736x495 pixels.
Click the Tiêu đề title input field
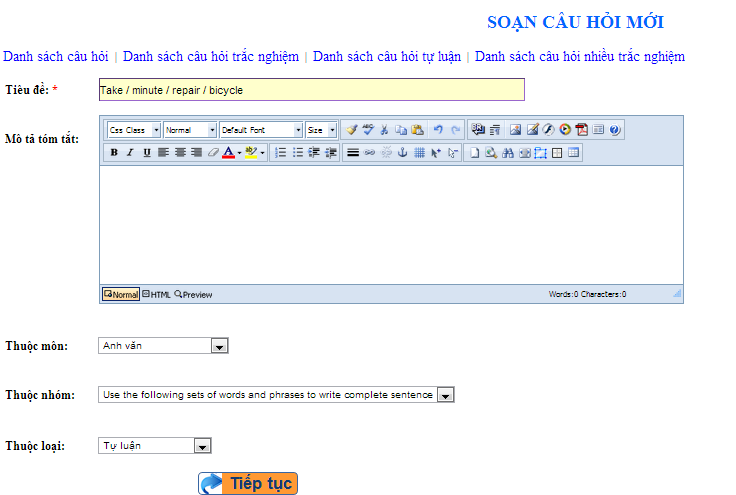tap(312, 90)
